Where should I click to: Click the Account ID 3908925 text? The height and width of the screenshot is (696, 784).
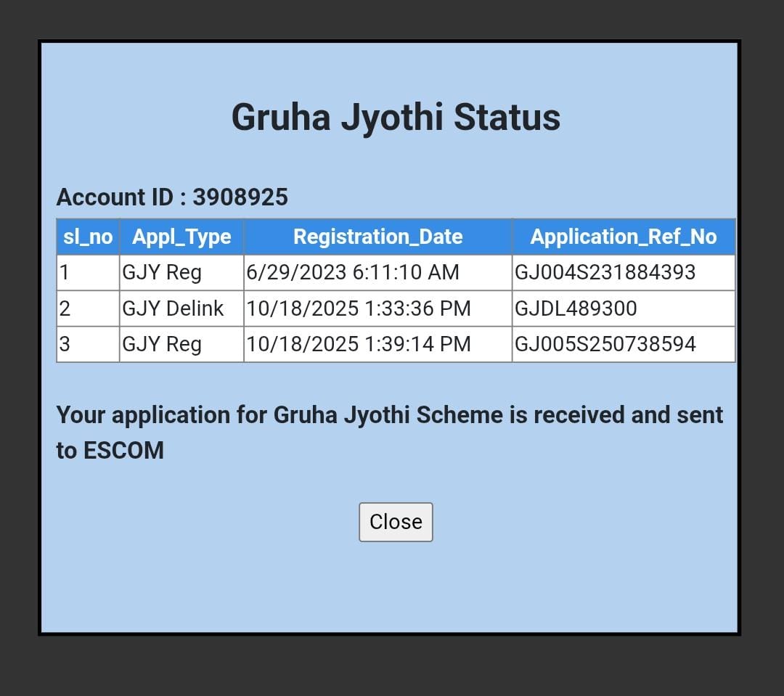click(172, 197)
